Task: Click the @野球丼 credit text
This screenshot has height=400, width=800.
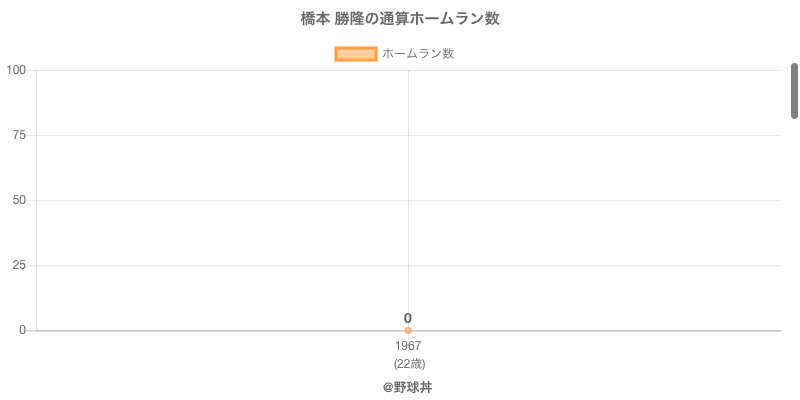Action: click(407, 387)
